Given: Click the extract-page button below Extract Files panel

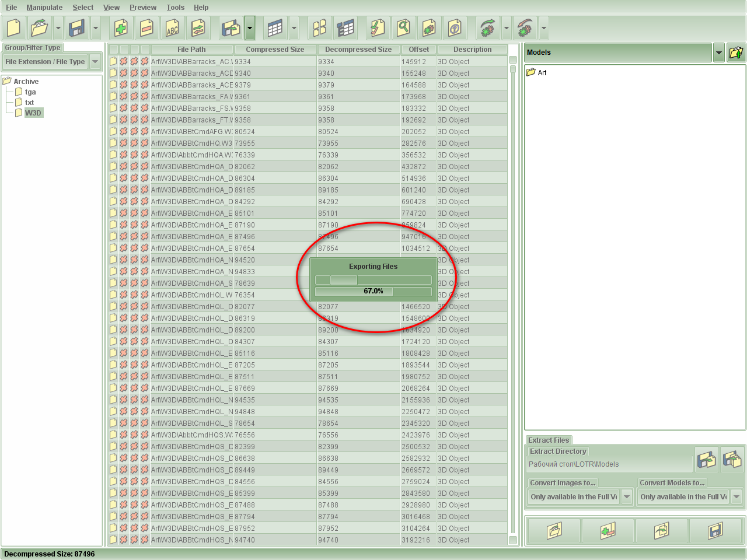Looking at the screenshot, I should point(662,530).
